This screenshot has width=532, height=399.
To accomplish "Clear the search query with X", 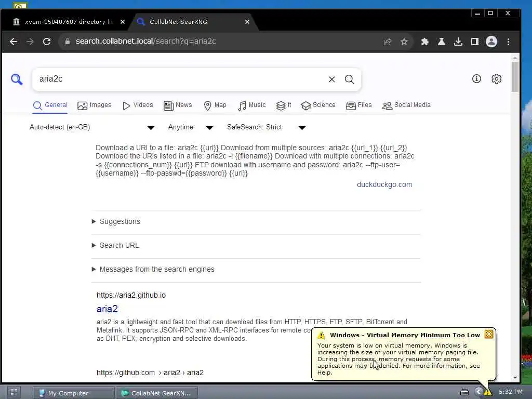I will 331,79.
